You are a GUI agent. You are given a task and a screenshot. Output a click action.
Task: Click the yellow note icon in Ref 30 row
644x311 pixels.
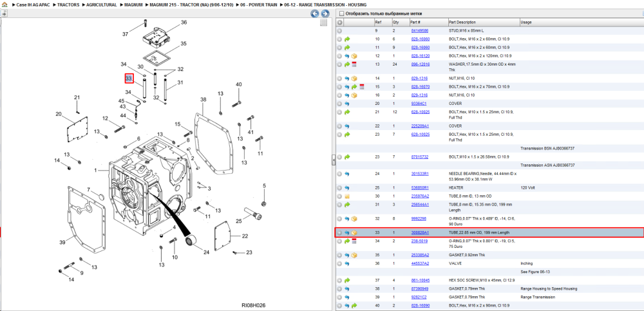[x=347, y=196]
